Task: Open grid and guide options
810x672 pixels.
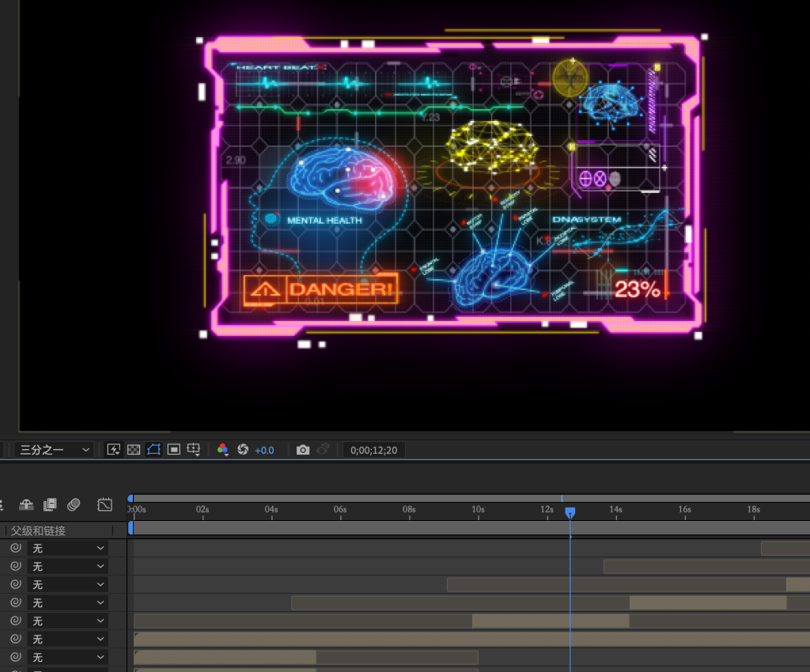Action: click(194, 450)
